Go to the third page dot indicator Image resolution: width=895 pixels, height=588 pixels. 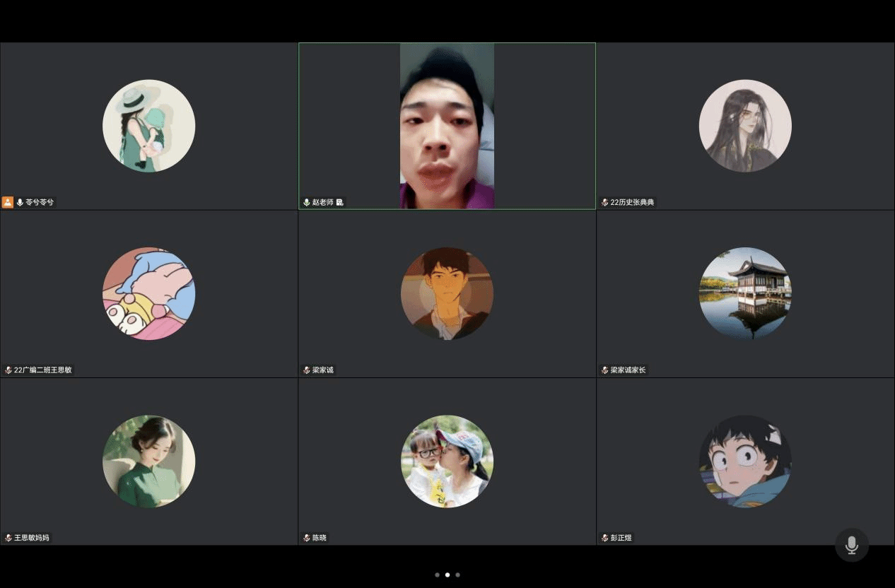(x=457, y=575)
